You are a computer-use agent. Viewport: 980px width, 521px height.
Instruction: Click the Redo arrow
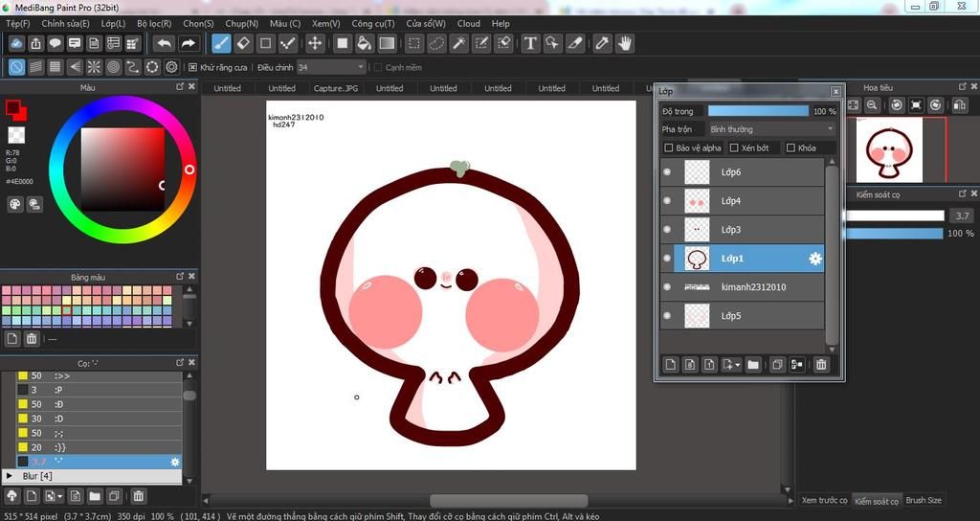coord(188,43)
